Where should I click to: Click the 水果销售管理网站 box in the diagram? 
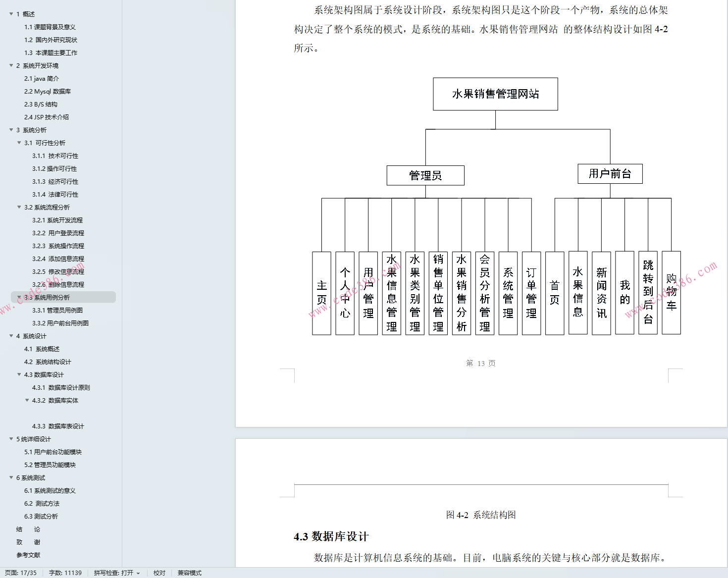click(x=495, y=93)
